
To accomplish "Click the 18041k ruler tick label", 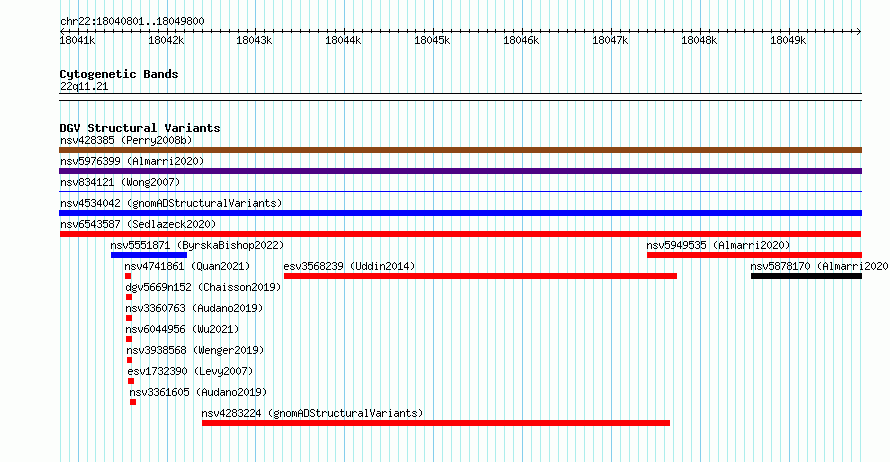I will 78,40.
